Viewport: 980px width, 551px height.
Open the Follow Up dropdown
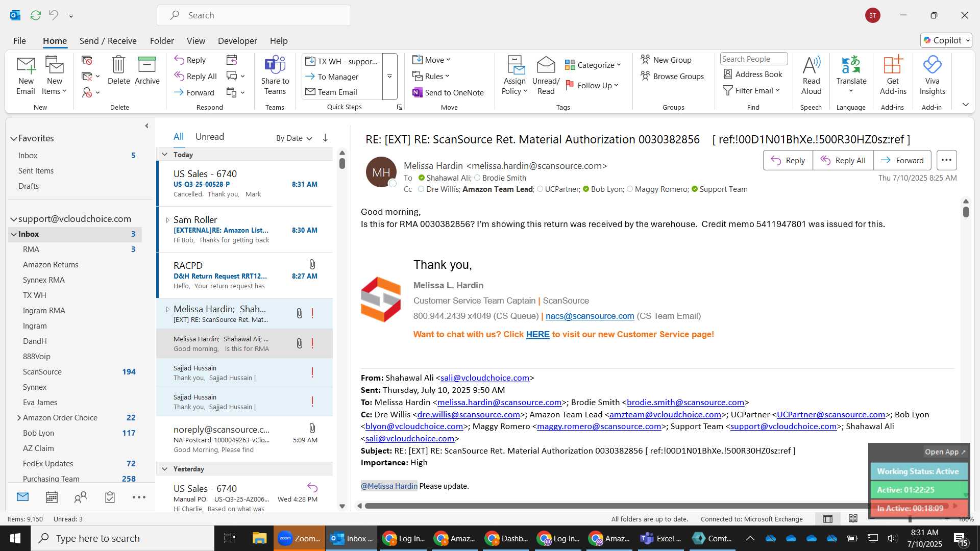coord(592,85)
